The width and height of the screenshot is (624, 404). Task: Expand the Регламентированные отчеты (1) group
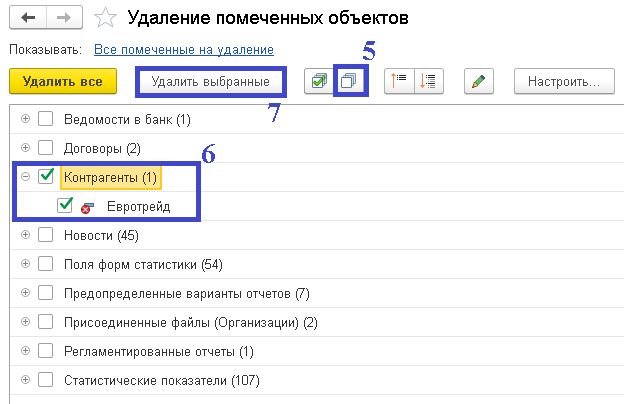(25, 351)
